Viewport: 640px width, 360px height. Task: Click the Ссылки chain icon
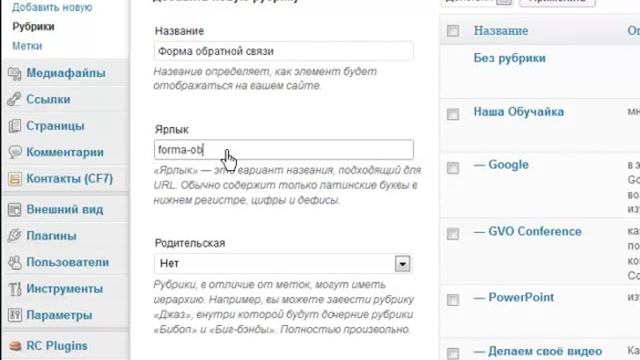[x=15, y=99]
